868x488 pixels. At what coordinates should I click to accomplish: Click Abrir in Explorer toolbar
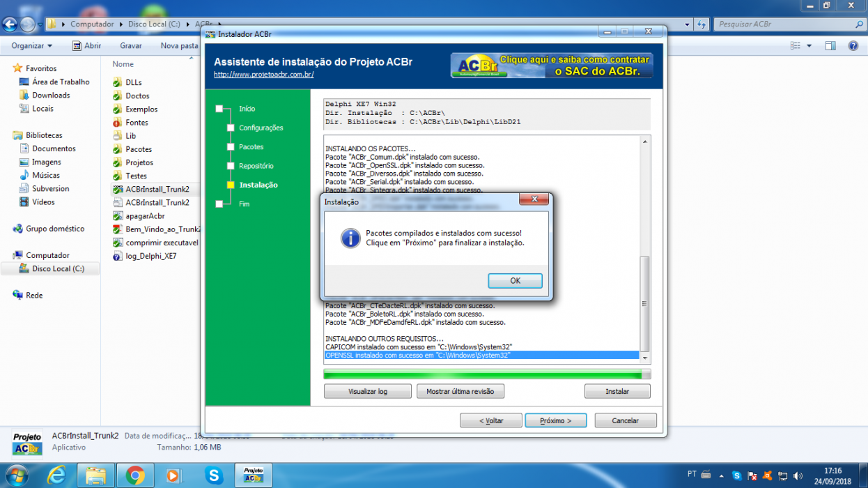pos(87,46)
